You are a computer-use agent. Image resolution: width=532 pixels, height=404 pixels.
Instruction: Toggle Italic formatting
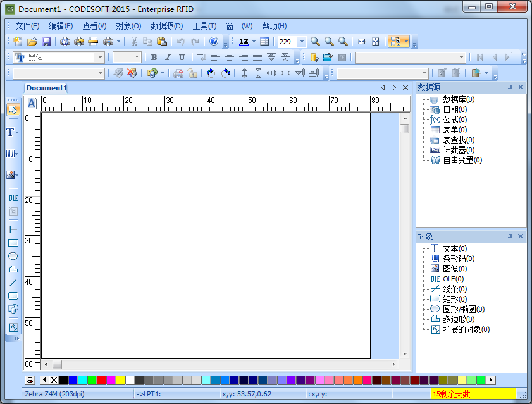168,58
